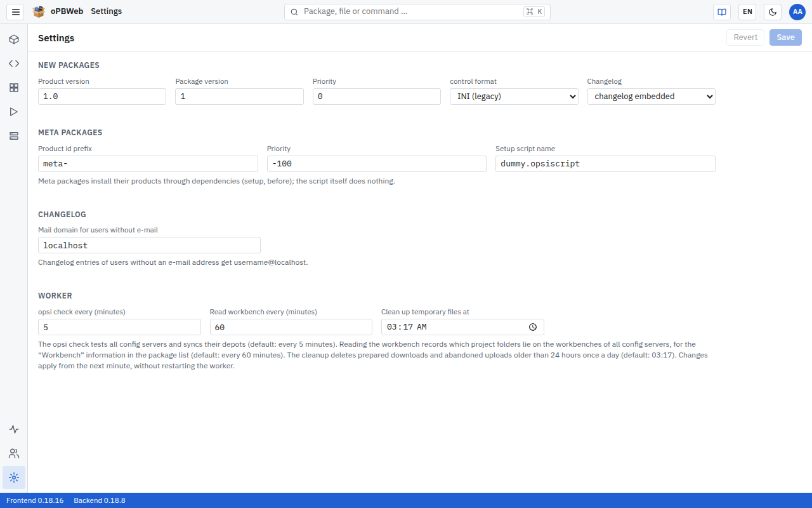
Task: Open the clock picker in cleanup time field
Action: coord(533,327)
